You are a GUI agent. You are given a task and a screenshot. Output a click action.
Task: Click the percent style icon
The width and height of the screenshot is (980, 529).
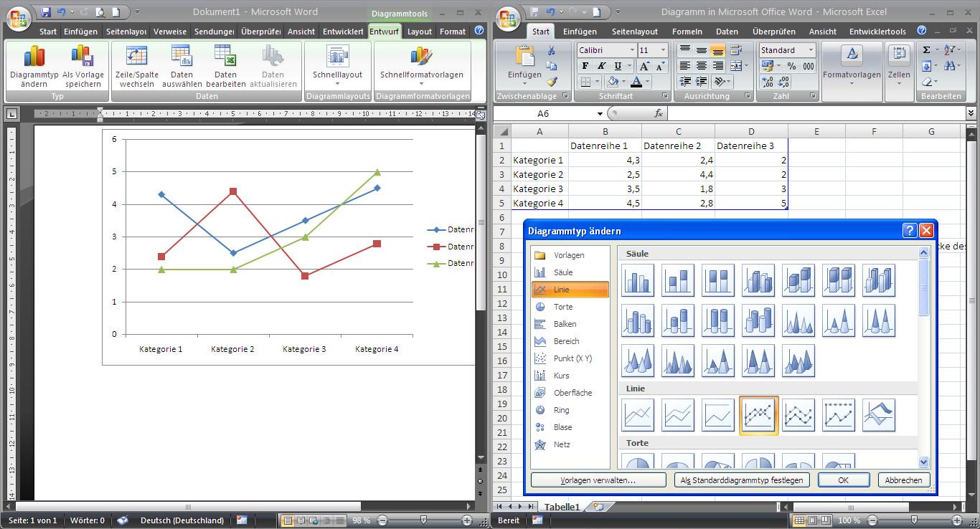791,66
